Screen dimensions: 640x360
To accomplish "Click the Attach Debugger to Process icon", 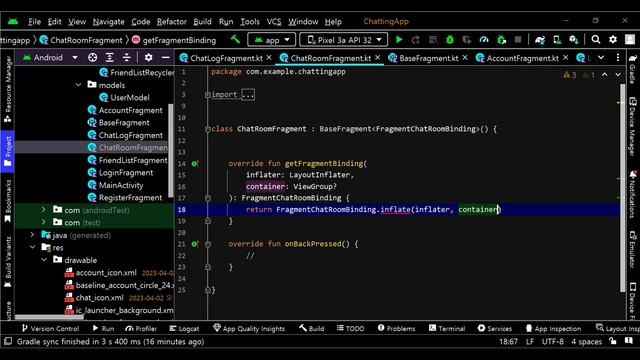I will [501, 40].
